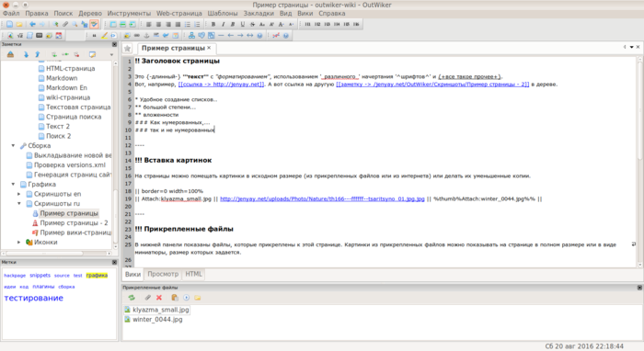Open the Файл menu
644x351 pixels.
[11, 13]
